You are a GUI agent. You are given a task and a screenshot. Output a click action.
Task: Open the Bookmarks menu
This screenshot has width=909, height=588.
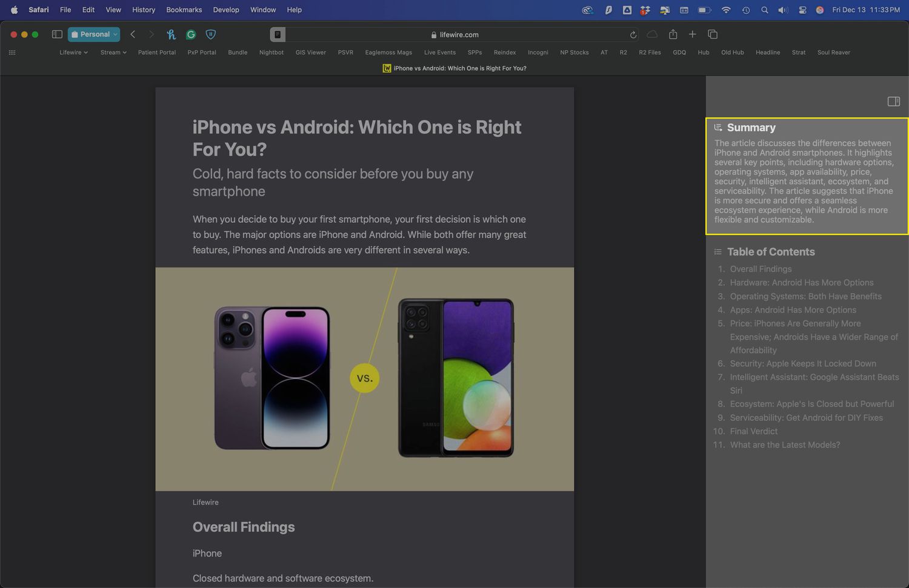[184, 10]
